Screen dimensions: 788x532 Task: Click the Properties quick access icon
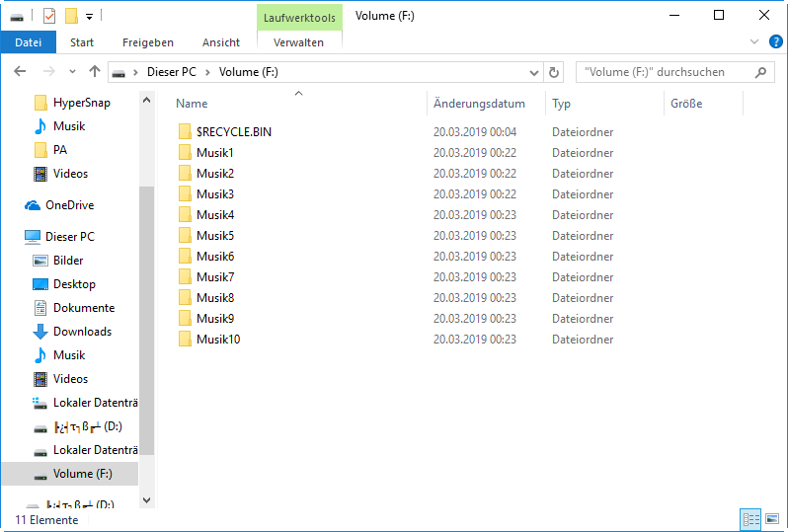[x=49, y=16]
